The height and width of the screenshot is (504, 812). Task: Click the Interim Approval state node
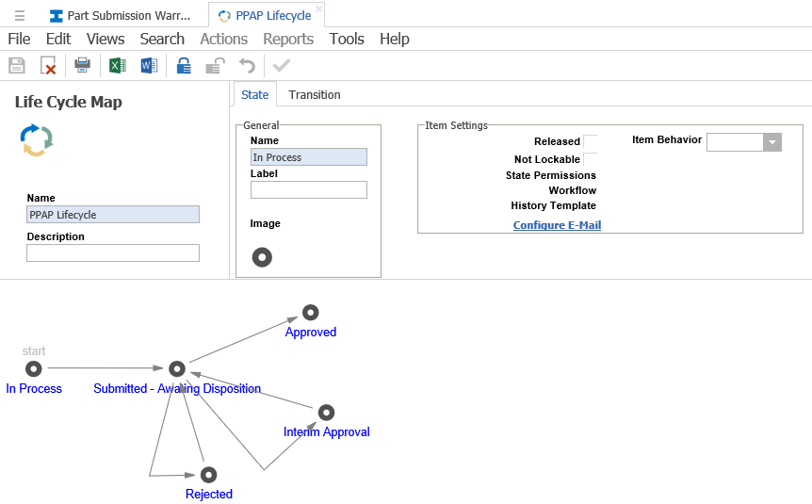[x=326, y=413]
